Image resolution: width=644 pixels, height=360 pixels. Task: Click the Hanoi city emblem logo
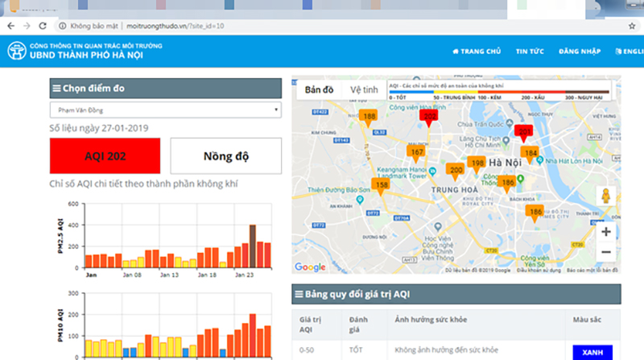coord(17,51)
